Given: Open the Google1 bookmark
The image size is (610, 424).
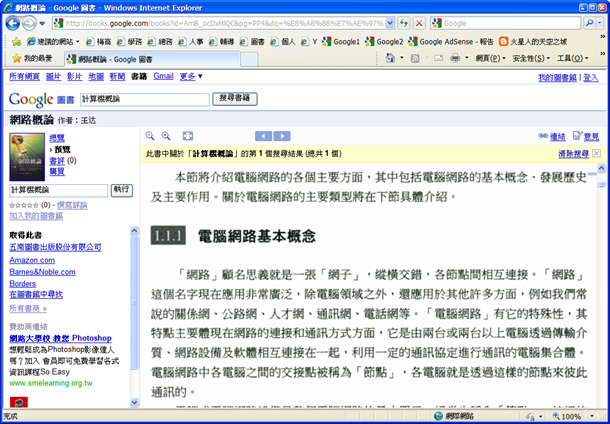Looking at the screenshot, I should (x=341, y=42).
